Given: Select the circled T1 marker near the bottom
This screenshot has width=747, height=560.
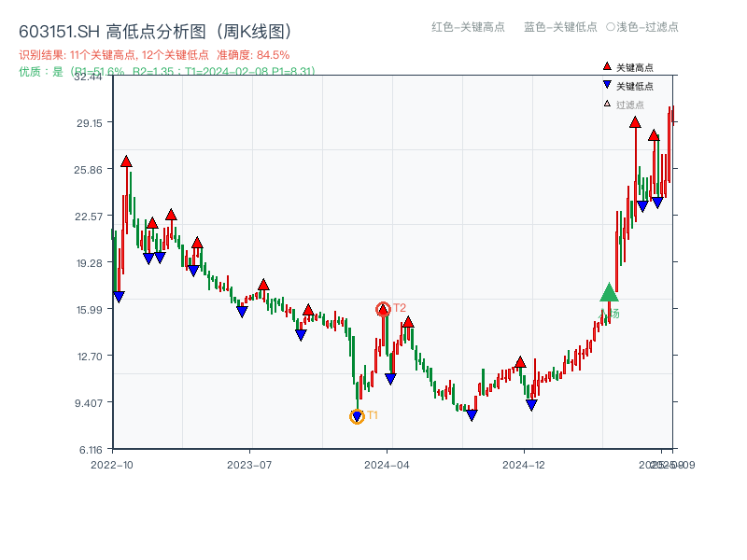Looking at the screenshot, I should [x=358, y=415].
